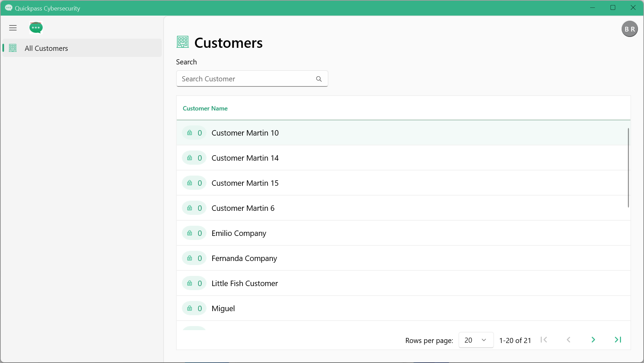This screenshot has height=363, width=644.
Task: Click the lock badge beside Miguel
Action: point(194,308)
